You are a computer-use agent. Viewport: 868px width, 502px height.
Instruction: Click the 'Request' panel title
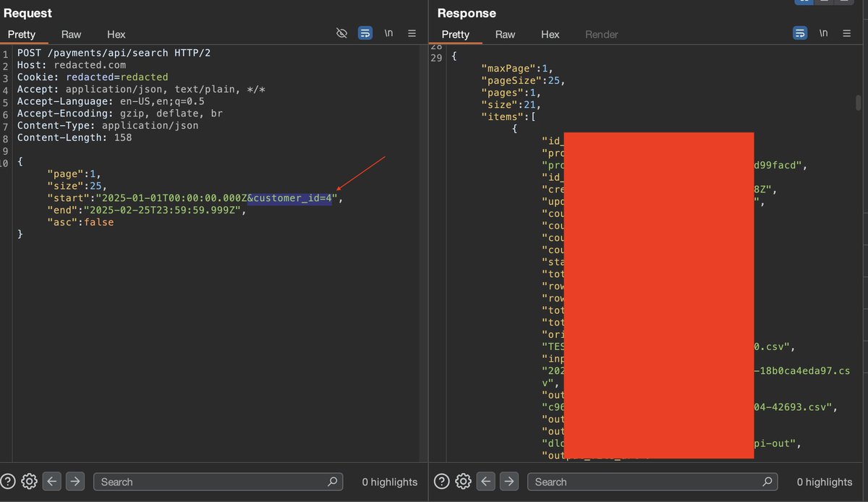click(x=27, y=12)
